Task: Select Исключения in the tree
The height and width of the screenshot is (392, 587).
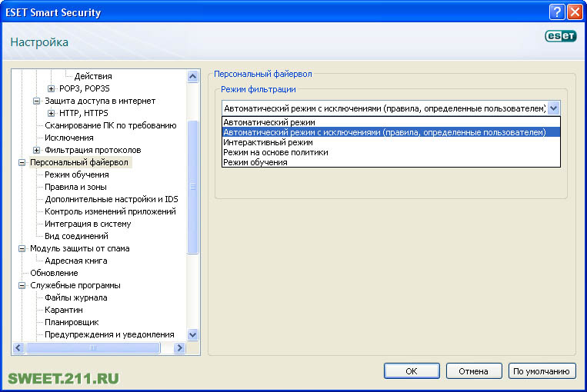Action: tap(69, 138)
